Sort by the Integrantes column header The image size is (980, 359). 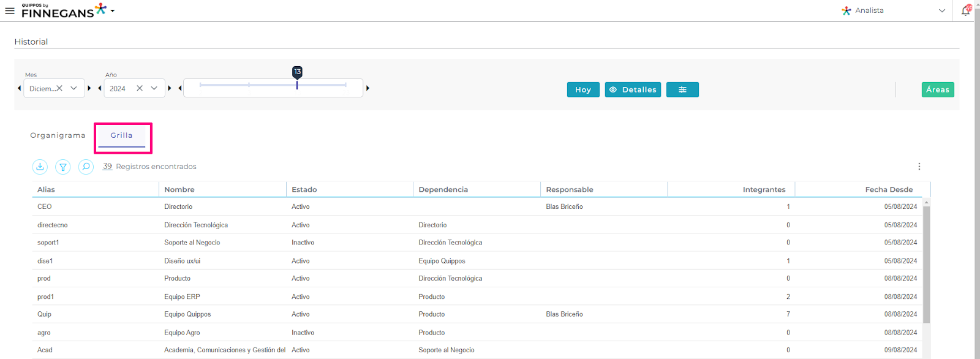point(764,189)
